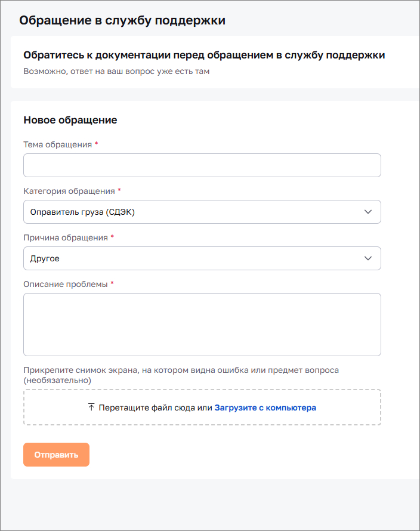
Task: Click the documentation notice banner
Action: (x=210, y=62)
